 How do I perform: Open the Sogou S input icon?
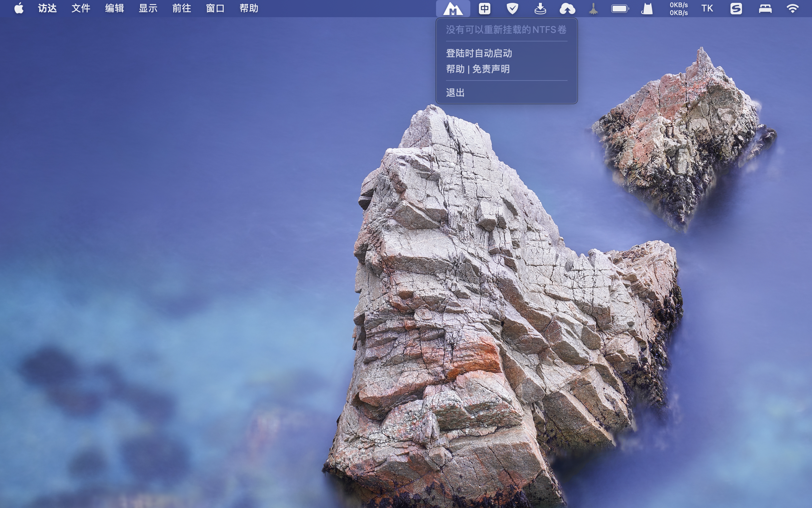736,9
